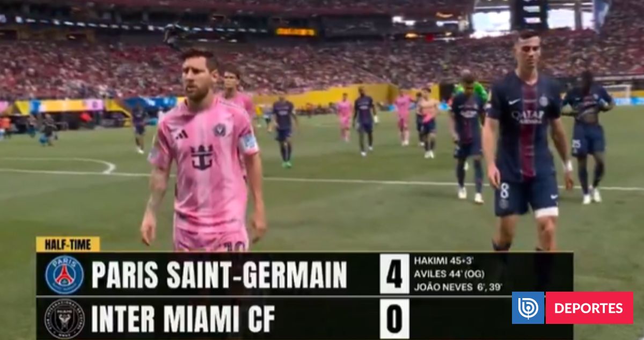Select the PARIS SAINT-GERMAIN team name
This screenshot has width=644, height=340.
coord(219,276)
